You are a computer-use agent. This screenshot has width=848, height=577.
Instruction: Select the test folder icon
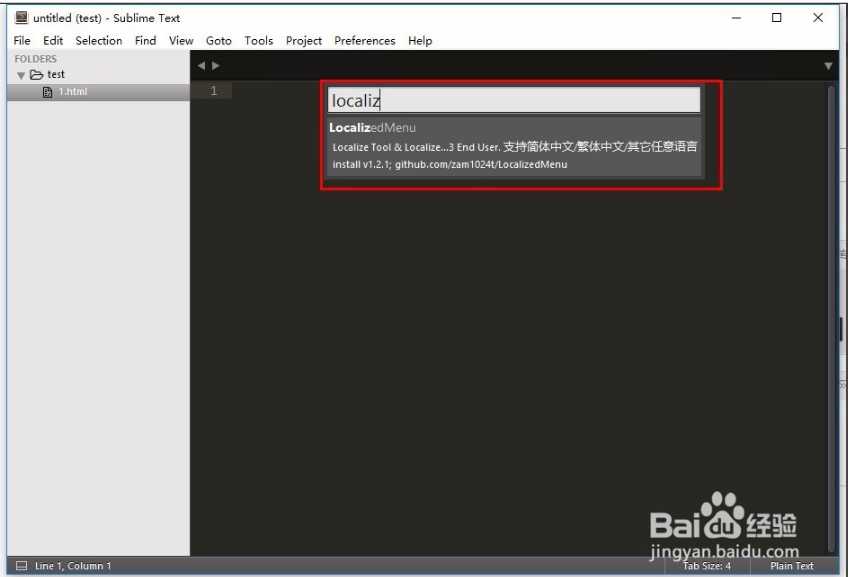tap(36, 75)
